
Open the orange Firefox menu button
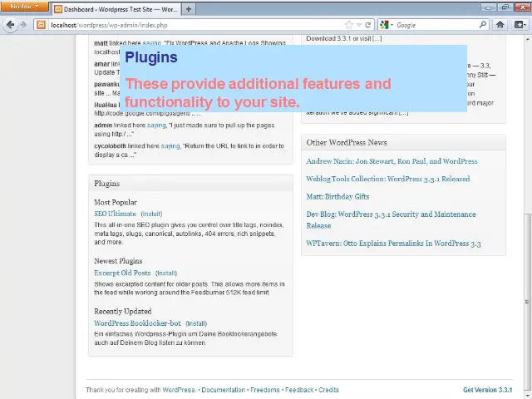click(x=24, y=6)
